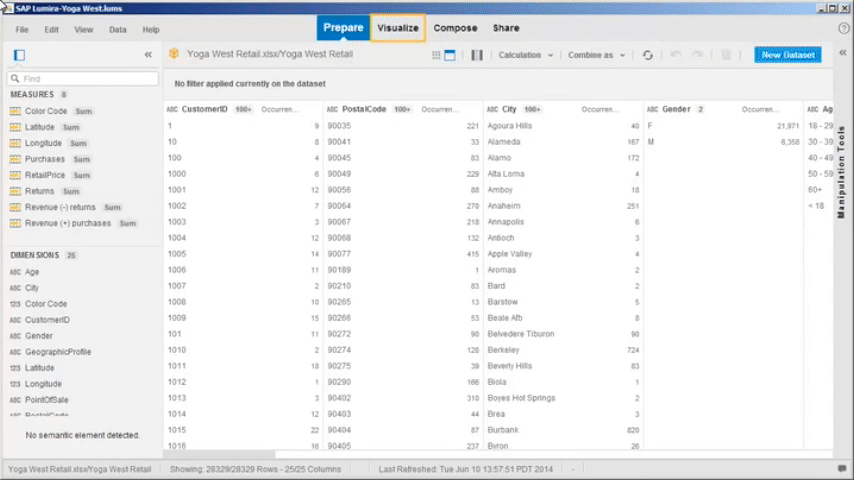Open the Calculation dropdown
Screen dimensions: 854x480
526,55
